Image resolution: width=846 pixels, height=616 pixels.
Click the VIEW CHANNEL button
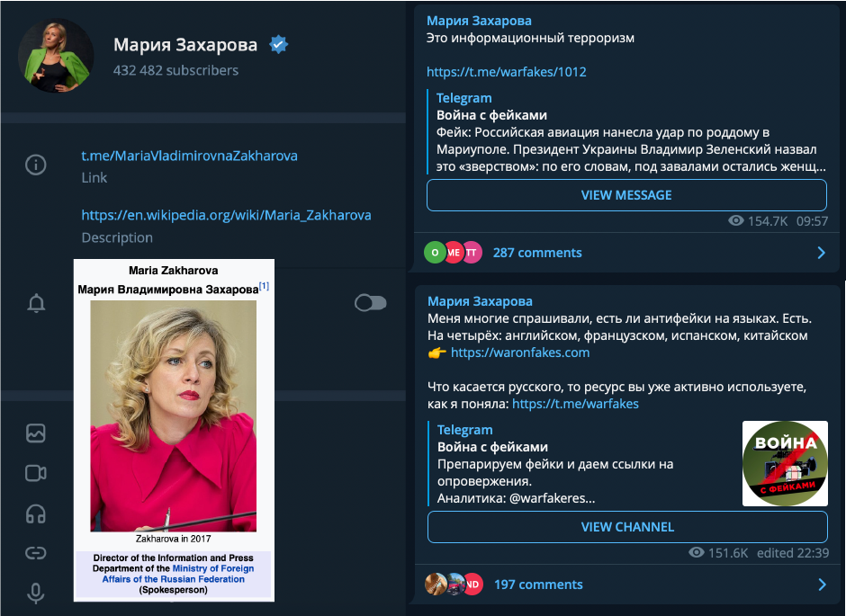click(627, 527)
